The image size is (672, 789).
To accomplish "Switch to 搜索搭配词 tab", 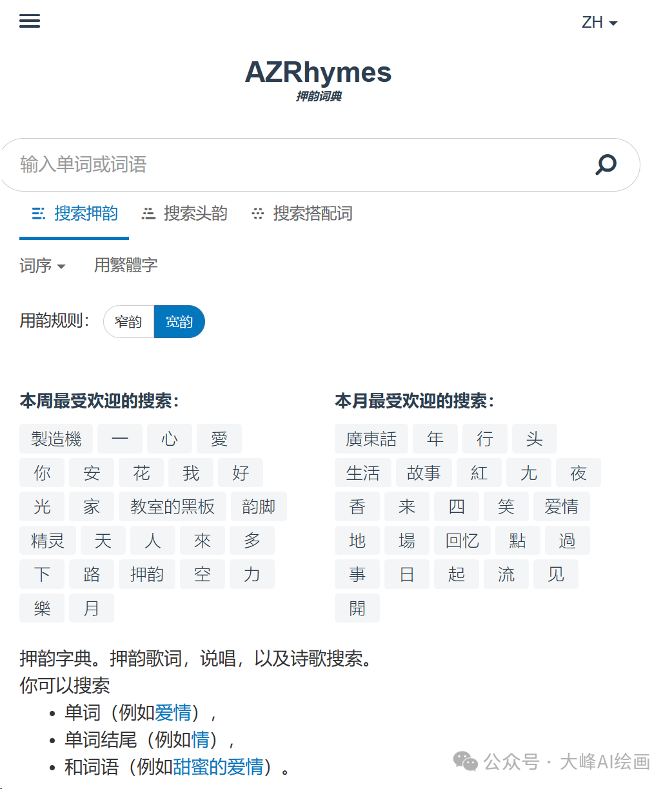I will 302,214.
